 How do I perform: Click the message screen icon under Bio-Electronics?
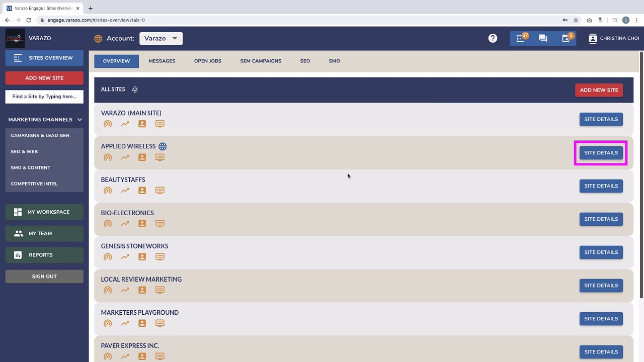[160, 223]
